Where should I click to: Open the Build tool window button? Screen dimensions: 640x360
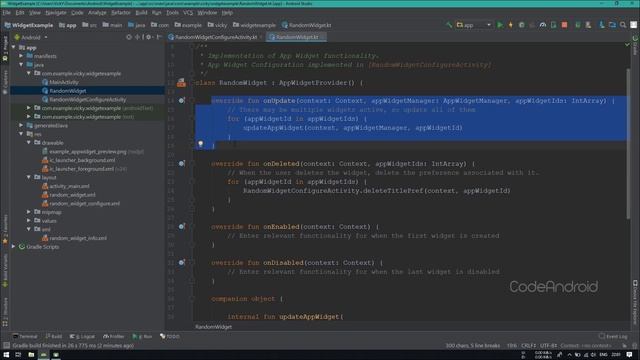tap(54, 336)
